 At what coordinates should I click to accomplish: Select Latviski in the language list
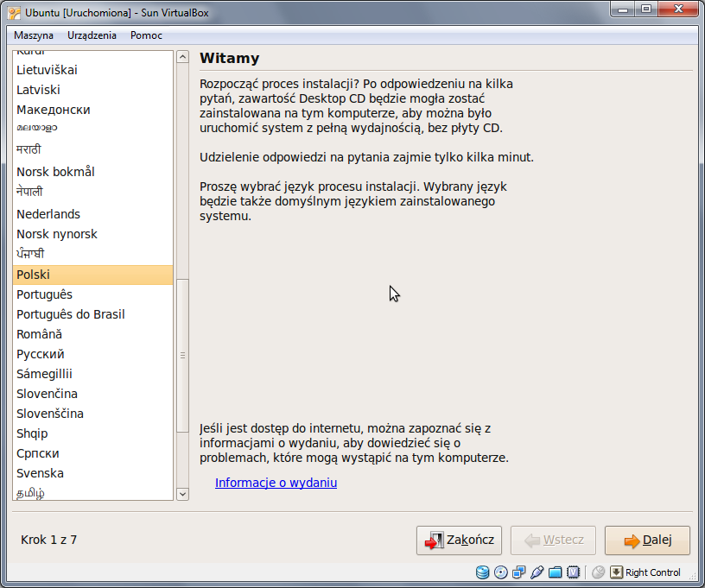click(92, 90)
